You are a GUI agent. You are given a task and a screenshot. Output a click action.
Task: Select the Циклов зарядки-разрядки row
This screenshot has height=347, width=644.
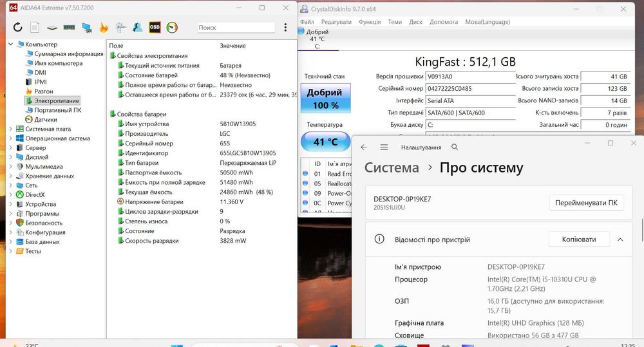click(203, 212)
